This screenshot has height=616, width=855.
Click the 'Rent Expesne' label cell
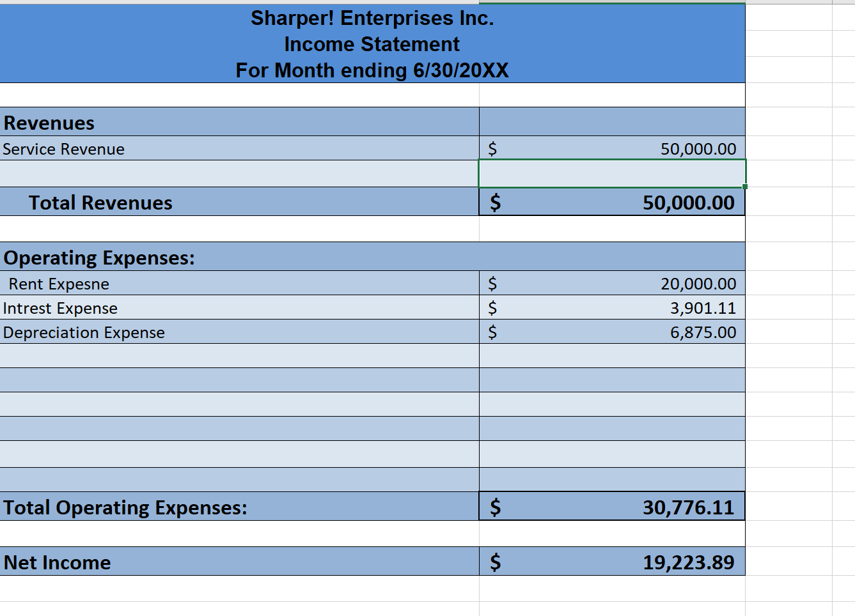pyautogui.click(x=239, y=283)
